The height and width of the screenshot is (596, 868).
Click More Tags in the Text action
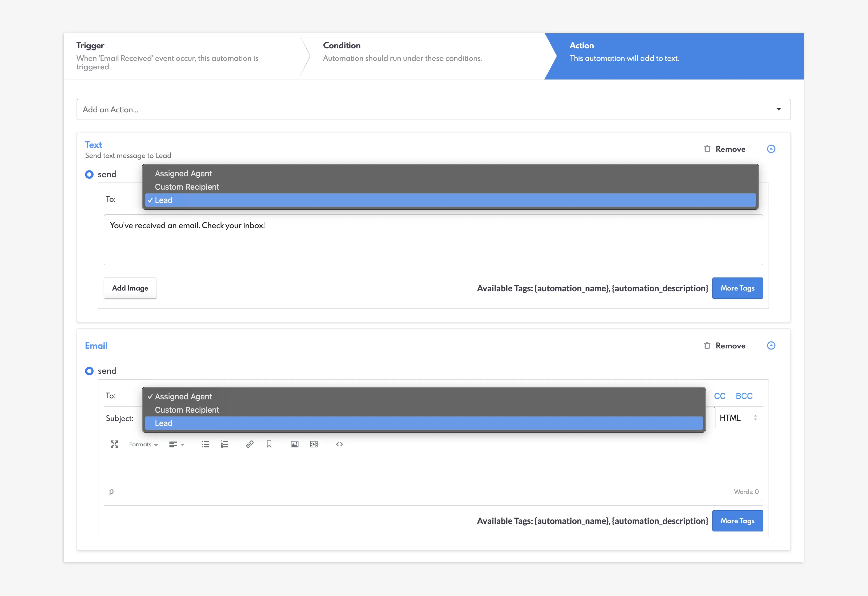tap(737, 288)
